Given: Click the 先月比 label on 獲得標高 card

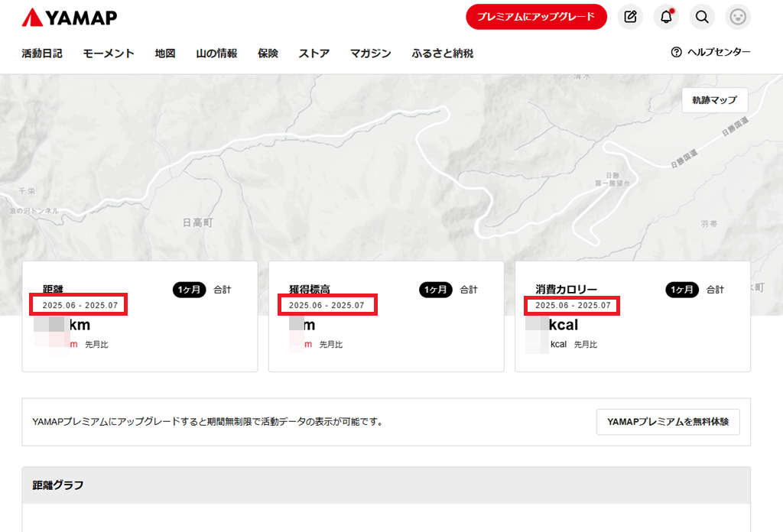Looking at the screenshot, I should pyautogui.click(x=331, y=345).
